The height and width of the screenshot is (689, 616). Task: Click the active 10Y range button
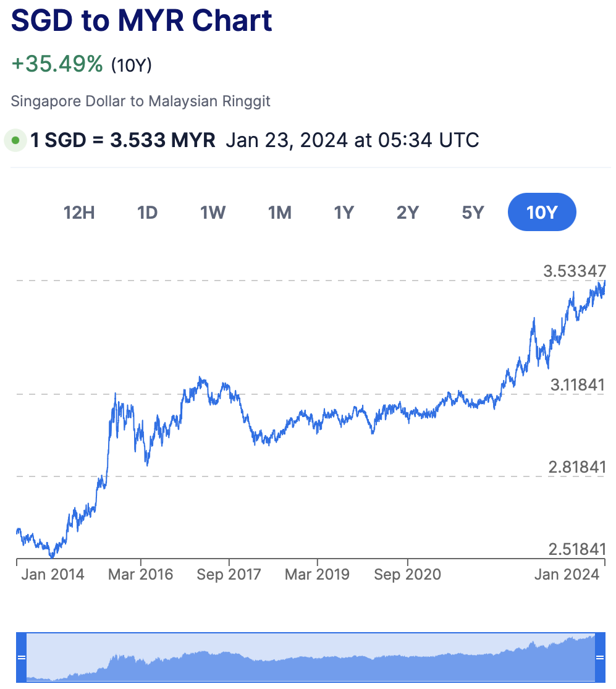pos(542,213)
